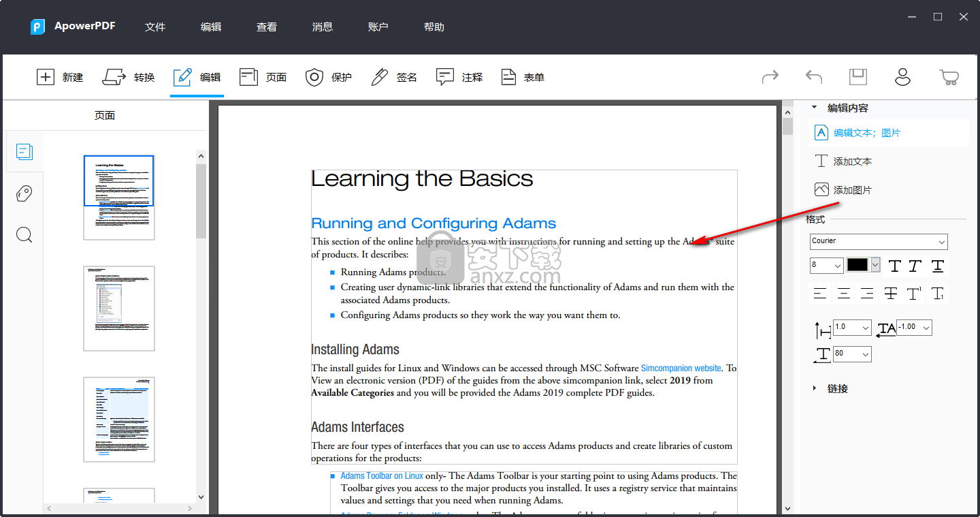This screenshot has height=517, width=980.
Task: Open the Adams Toolbar on Linux link
Action: pyautogui.click(x=382, y=476)
